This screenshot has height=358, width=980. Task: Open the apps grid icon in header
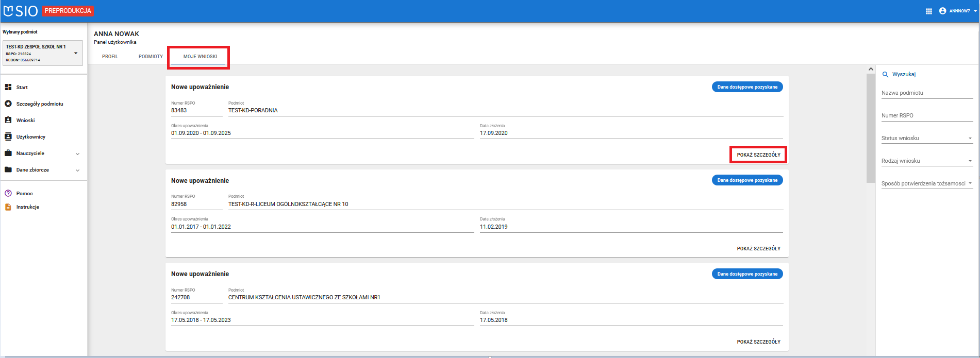[x=929, y=11]
